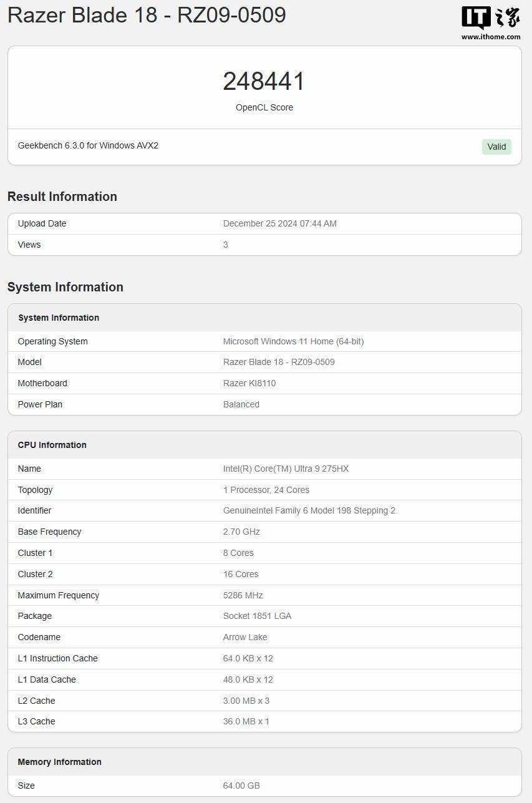
Task: Select the maximum frequency value "5286 MHz"
Action: [x=243, y=595]
